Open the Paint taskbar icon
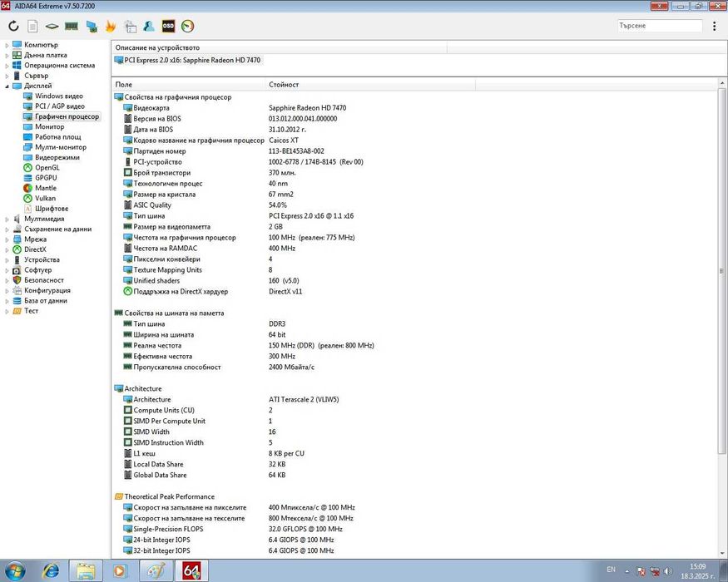728x582 pixels. (x=156, y=571)
